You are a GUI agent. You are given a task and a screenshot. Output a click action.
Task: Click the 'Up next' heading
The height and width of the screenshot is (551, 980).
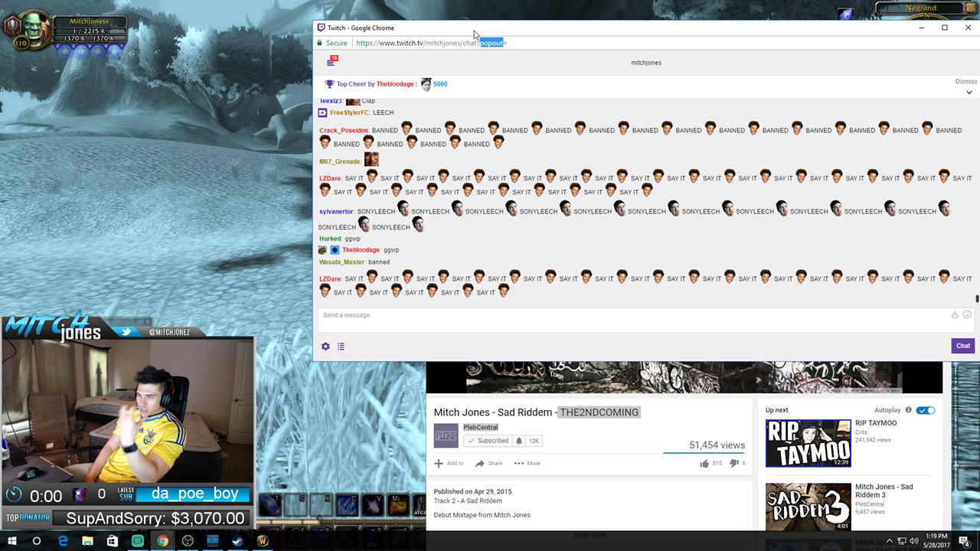click(776, 410)
